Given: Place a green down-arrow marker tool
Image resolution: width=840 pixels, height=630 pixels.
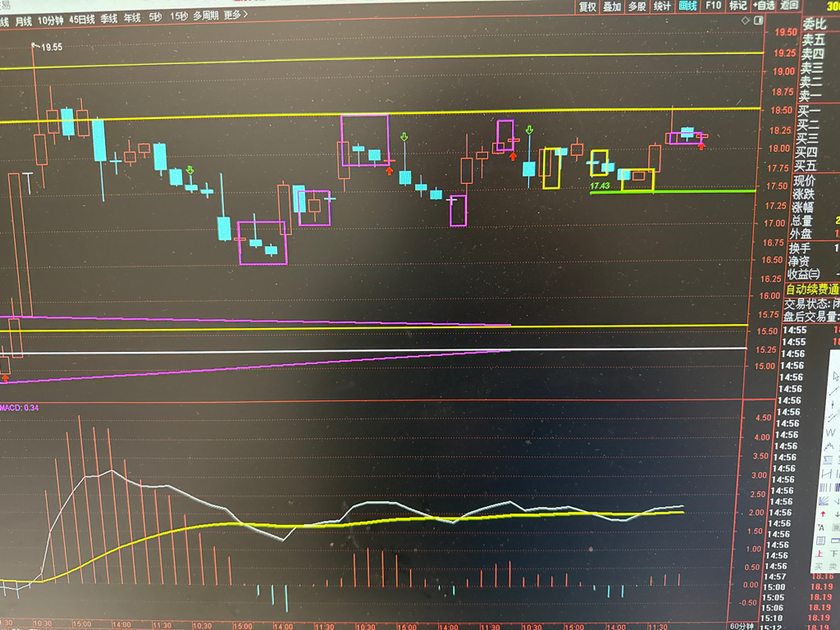Looking at the screenshot, I should (838, 514).
